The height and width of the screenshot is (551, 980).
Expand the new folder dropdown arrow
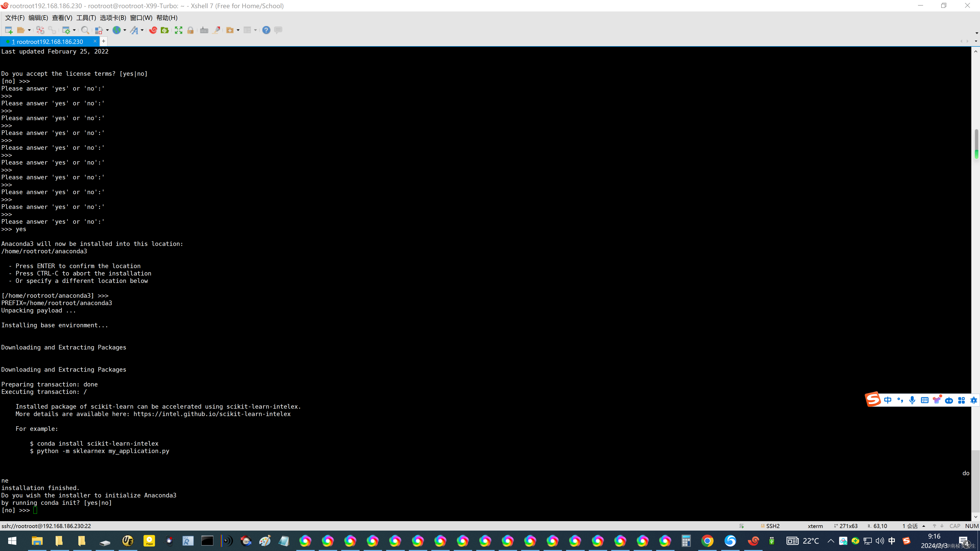tap(238, 30)
